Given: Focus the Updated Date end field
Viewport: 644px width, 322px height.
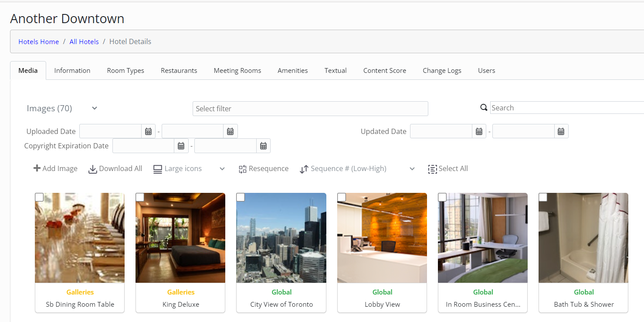Looking at the screenshot, I should pyautogui.click(x=523, y=131).
